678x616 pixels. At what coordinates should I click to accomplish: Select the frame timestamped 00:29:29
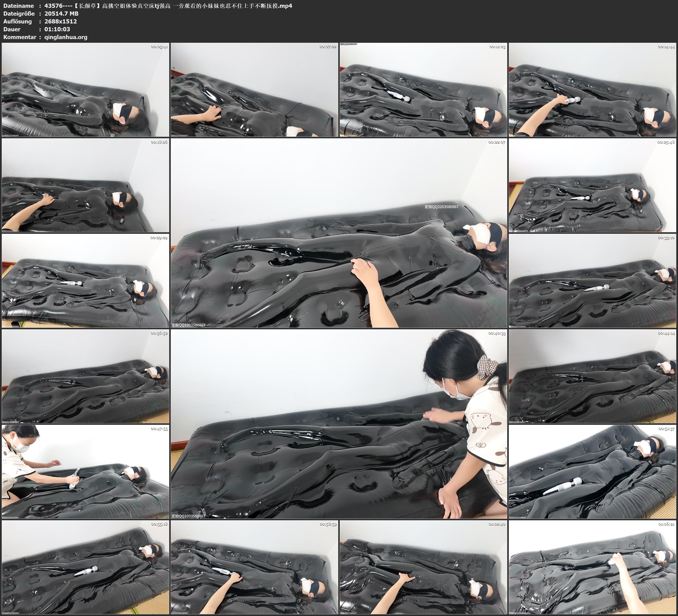tap(85, 280)
